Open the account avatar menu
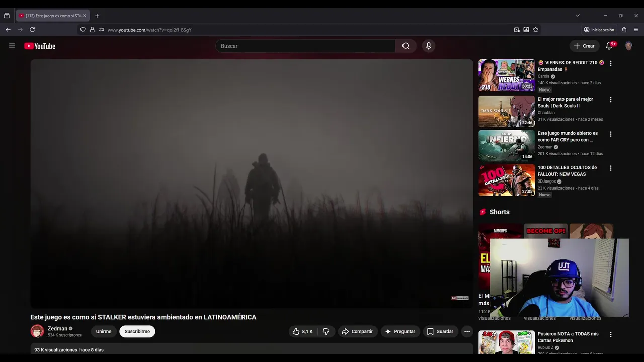This screenshot has height=362, width=644. (x=628, y=46)
